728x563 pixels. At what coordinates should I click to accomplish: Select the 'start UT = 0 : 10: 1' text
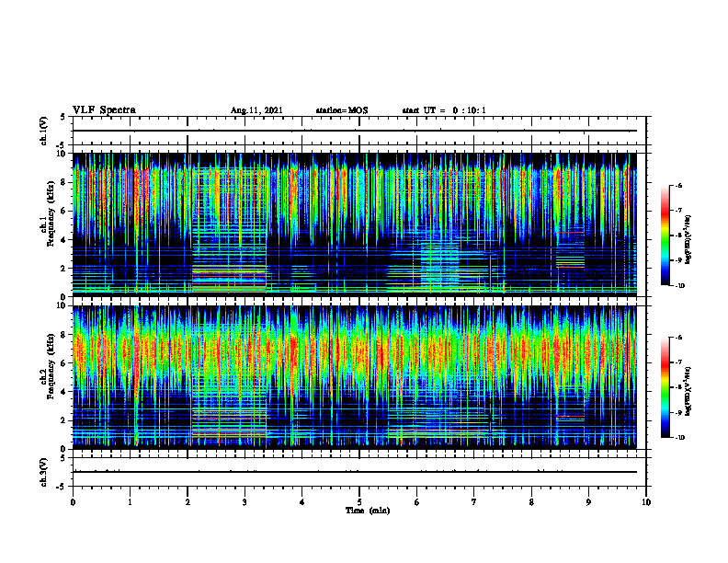(x=444, y=110)
